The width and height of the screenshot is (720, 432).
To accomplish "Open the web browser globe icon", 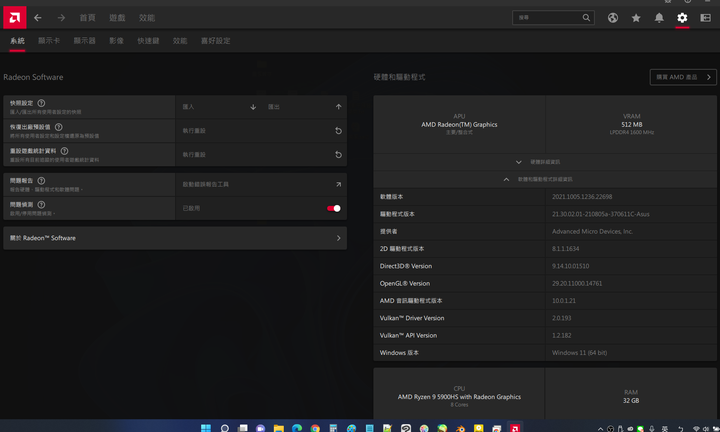I will [613, 17].
